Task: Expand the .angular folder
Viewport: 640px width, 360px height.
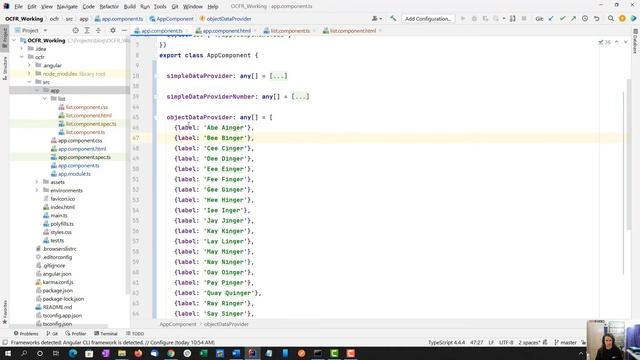Action: (29, 65)
